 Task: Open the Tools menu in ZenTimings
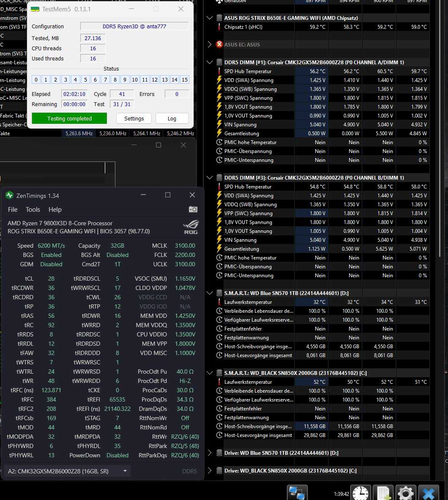tap(33, 210)
